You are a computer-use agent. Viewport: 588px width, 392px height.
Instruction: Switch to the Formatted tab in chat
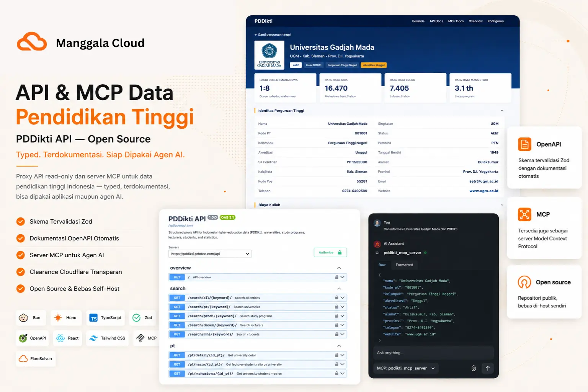coord(404,265)
